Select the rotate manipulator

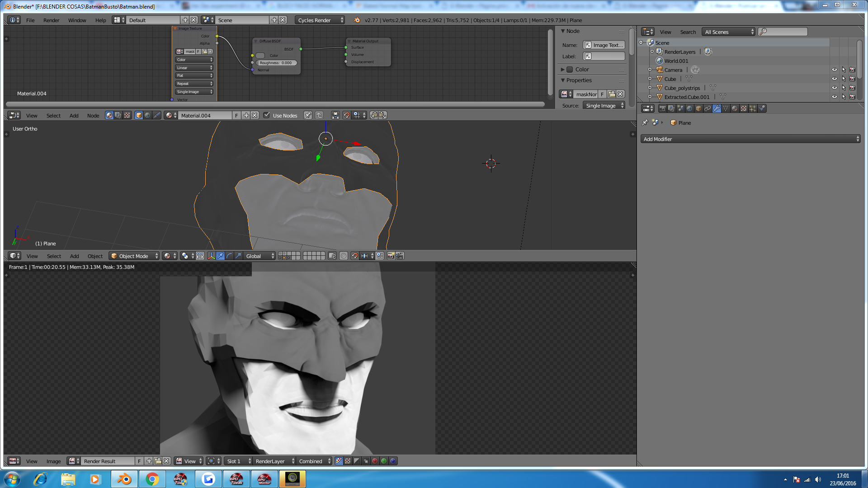click(x=229, y=256)
